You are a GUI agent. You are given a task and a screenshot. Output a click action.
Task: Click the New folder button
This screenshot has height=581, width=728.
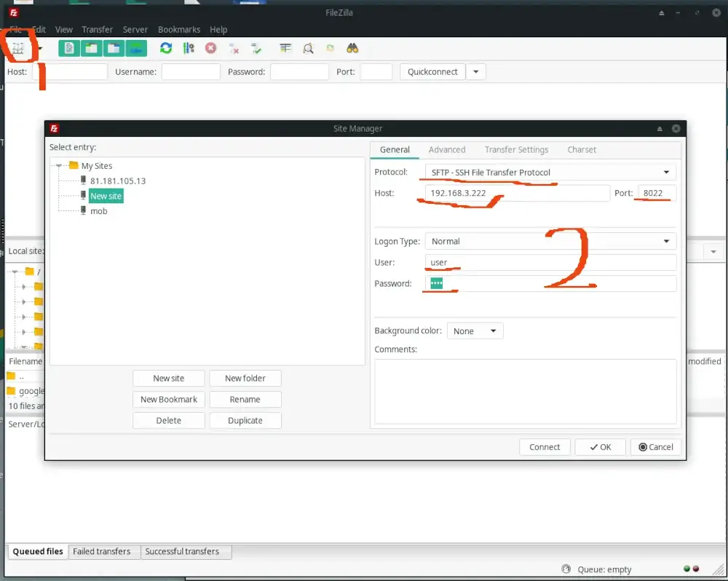coord(245,379)
